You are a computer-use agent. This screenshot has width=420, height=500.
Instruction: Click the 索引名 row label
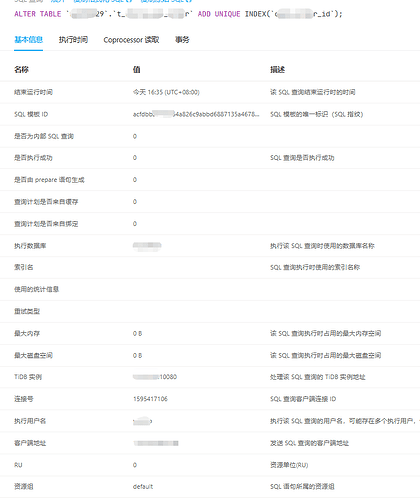coord(23,267)
